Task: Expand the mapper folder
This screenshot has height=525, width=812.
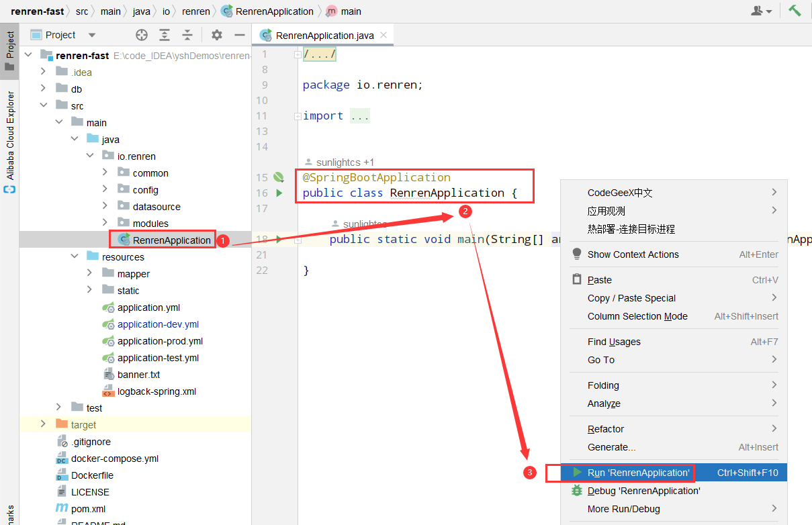Action: click(90, 273)
